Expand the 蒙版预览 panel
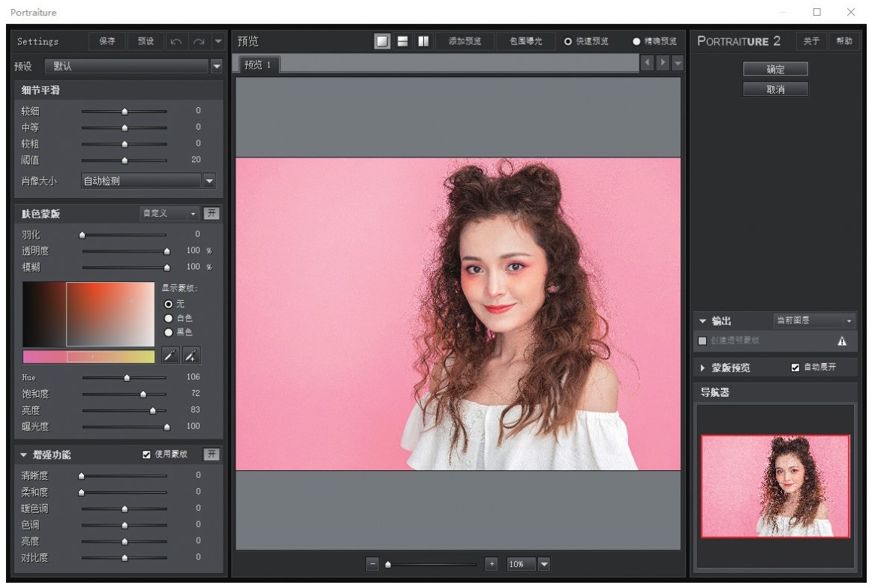 point(703,368)
